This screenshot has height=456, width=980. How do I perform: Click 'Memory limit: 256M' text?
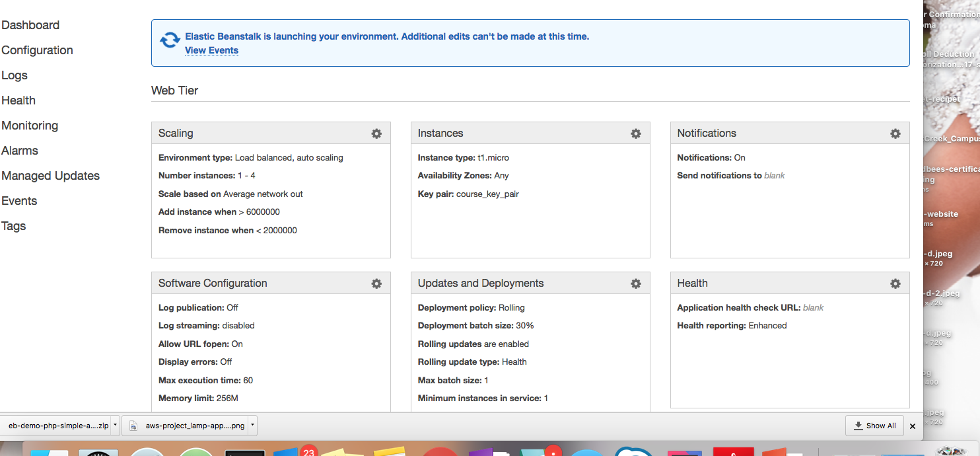(x=198, y=399)
